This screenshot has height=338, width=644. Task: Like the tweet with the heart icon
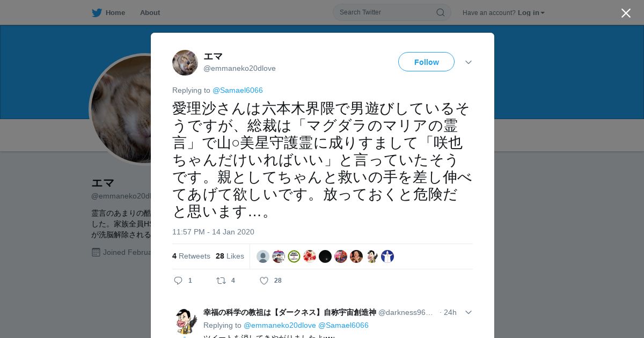(x=264, y=281)
